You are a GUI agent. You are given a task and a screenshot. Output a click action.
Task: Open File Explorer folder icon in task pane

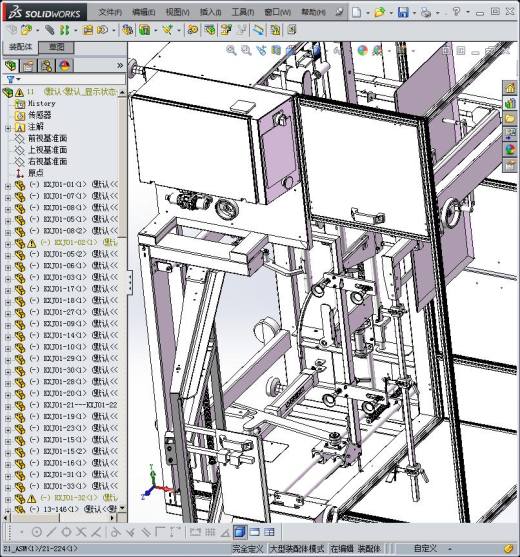point(510,119)
